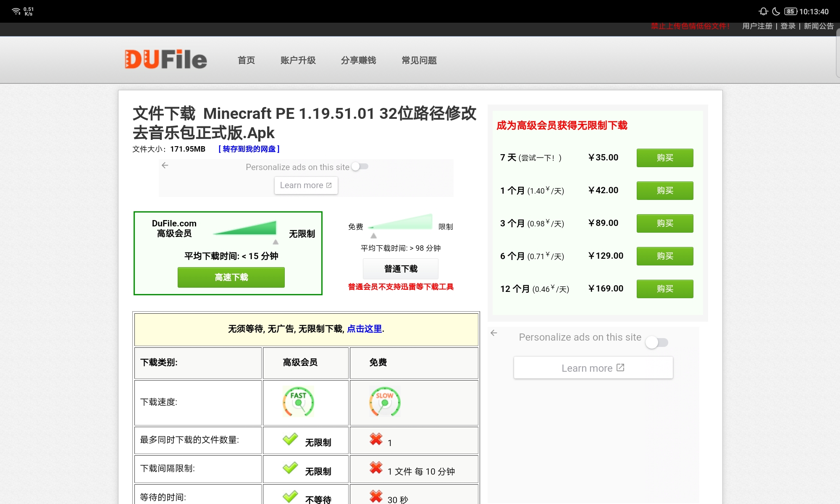Click green checkmark in waiting time row
The height and width of the screenshot is (504, 840).
290,496
